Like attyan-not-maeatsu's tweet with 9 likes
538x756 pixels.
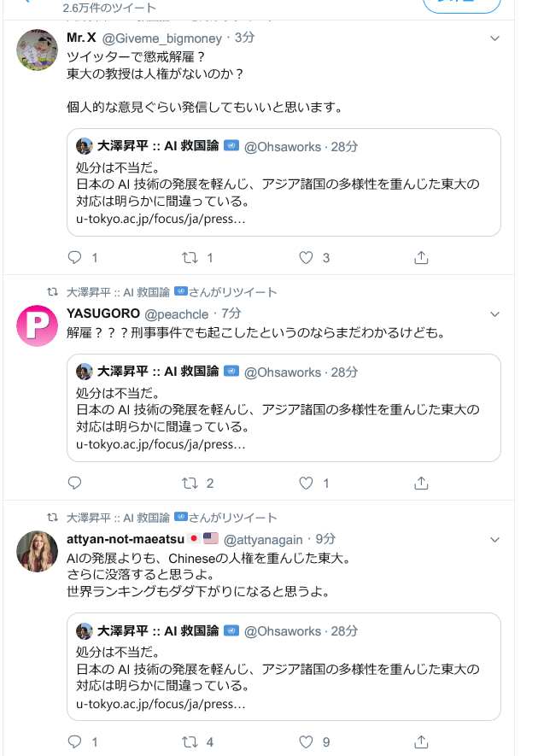click(307, 742)
